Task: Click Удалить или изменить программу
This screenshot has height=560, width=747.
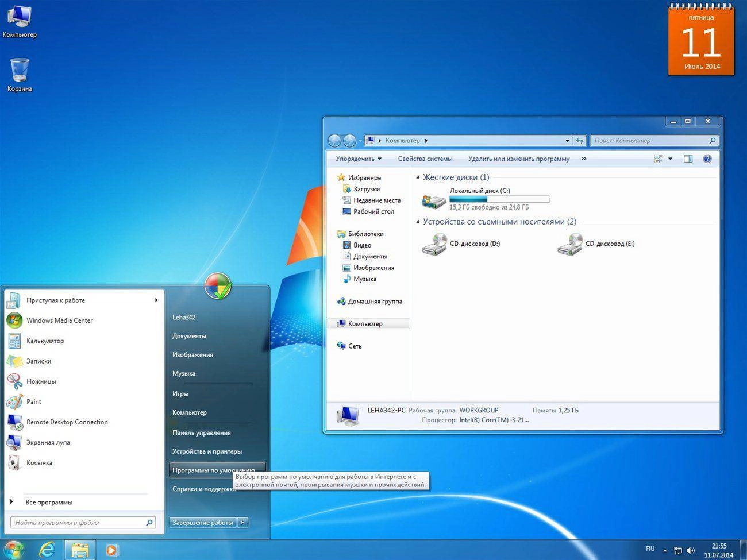Action: [x=519, y=159]
